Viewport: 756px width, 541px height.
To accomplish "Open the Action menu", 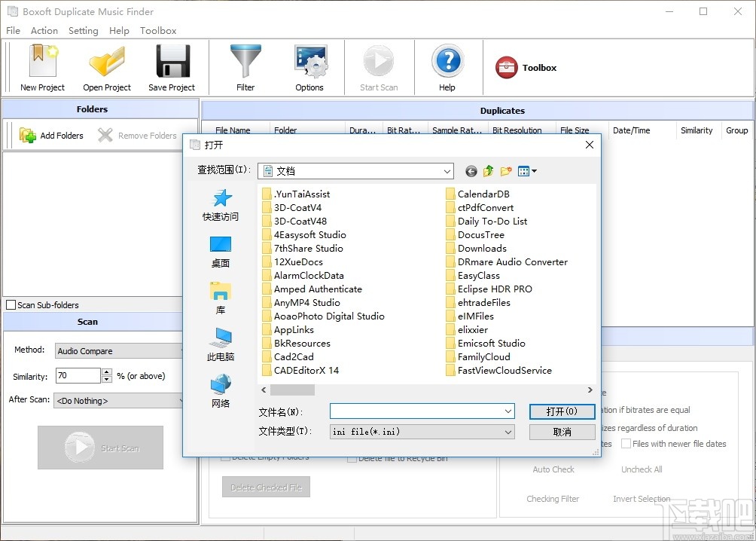I will (x=44, y=30).
